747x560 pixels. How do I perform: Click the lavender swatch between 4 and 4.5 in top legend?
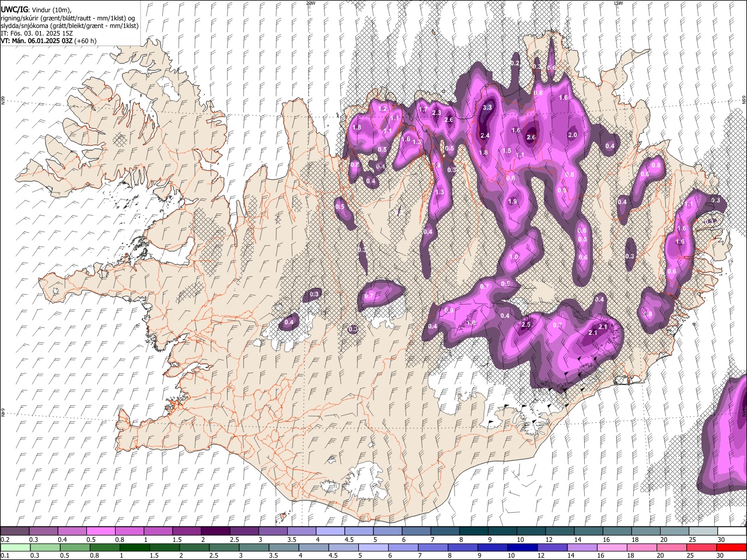330,531
